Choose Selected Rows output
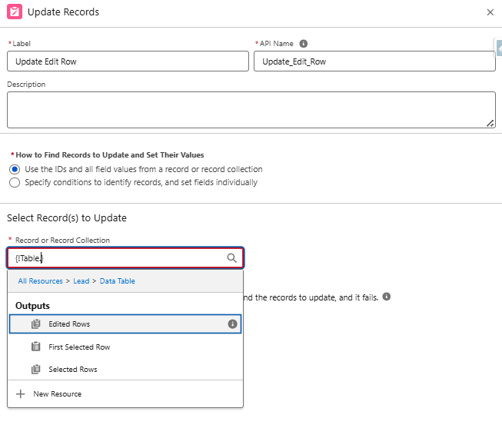502x448 pixels. [73, 370]
